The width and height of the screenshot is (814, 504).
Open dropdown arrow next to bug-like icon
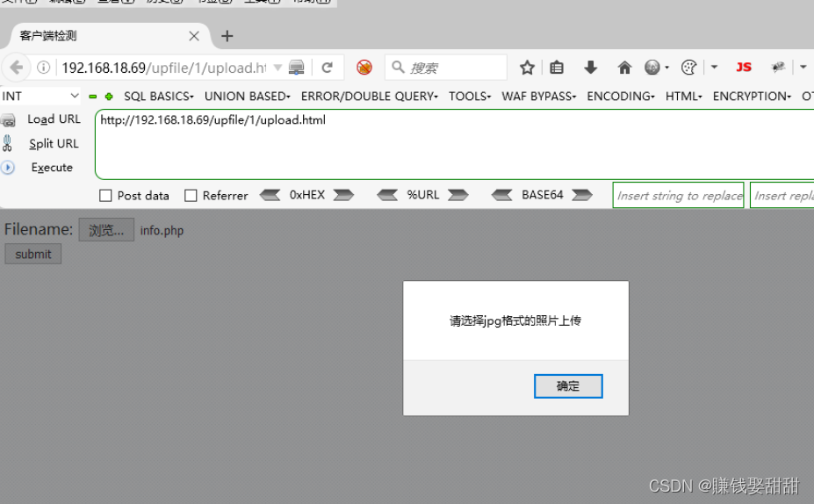803,68
